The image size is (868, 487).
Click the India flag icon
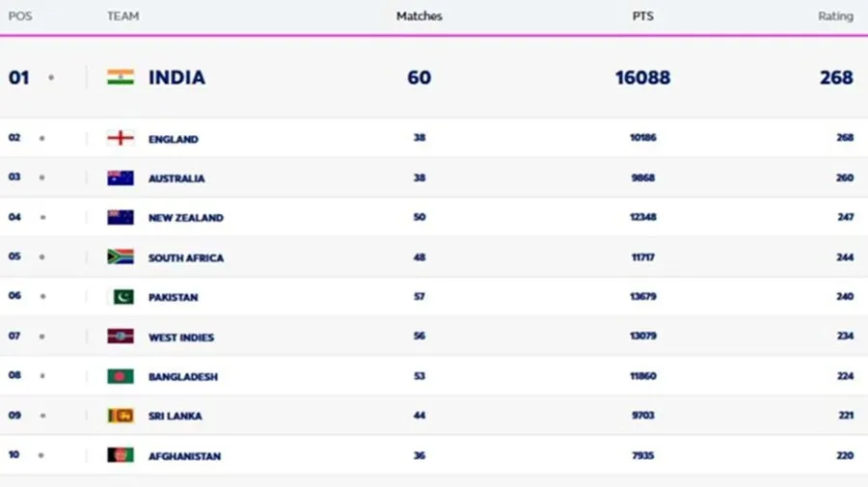[121, 77]
